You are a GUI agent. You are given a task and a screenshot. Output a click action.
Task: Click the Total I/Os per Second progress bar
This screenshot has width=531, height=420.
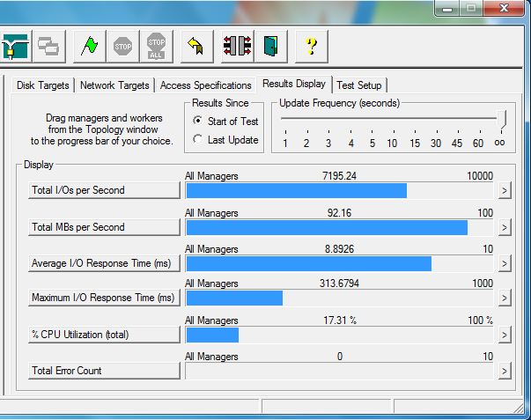click(x=339, y=191)
